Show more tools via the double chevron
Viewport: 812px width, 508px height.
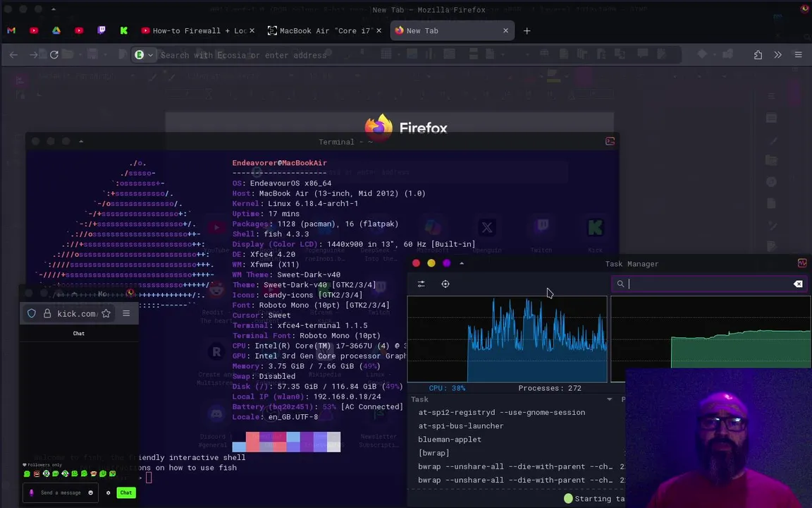[x=778, y=54]
